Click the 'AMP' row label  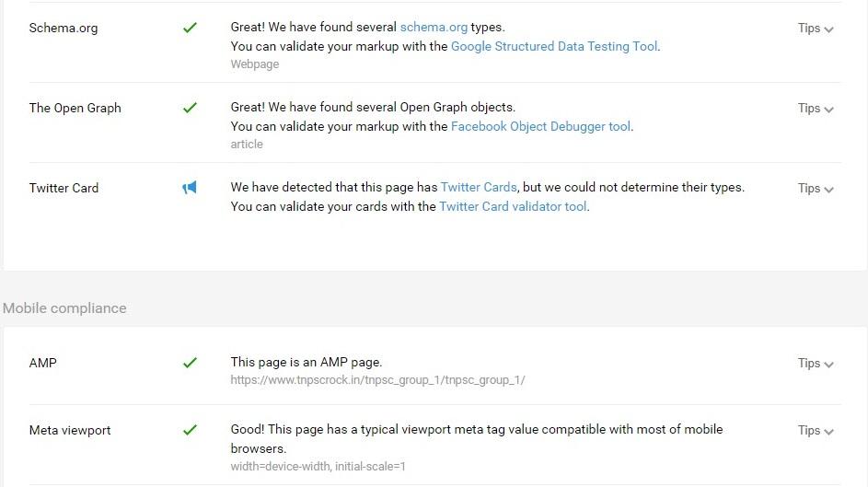[x=42, y=363]
